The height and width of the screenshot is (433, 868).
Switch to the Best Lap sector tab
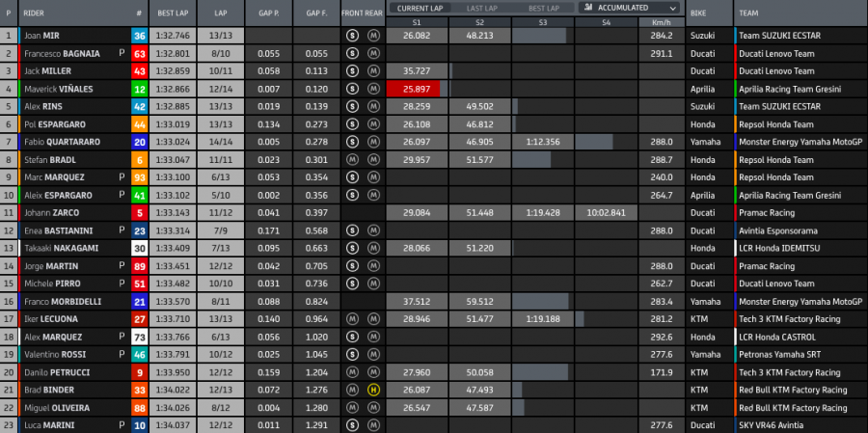coord(543,7)
